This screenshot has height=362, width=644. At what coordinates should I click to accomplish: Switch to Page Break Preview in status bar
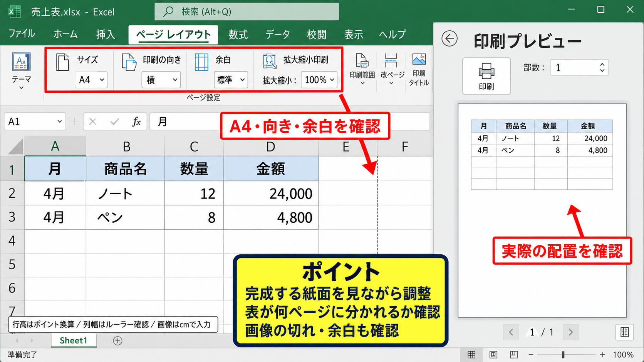(514, 355)
